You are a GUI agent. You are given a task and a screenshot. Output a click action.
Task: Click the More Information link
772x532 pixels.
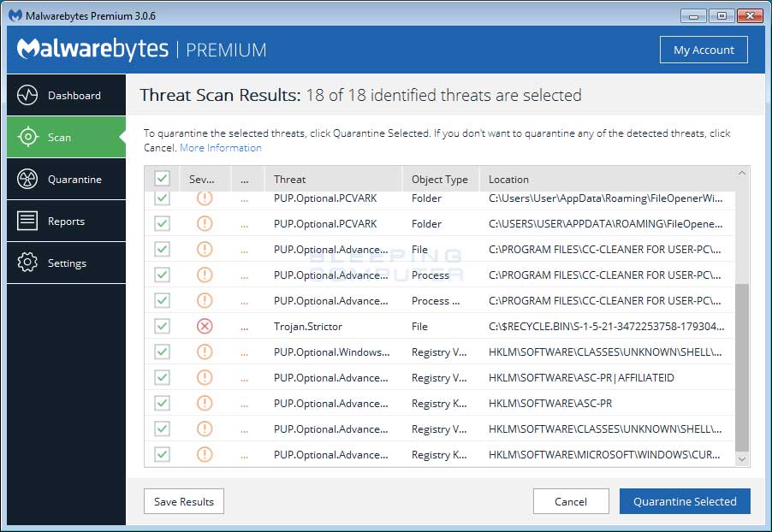coord(220,147)
